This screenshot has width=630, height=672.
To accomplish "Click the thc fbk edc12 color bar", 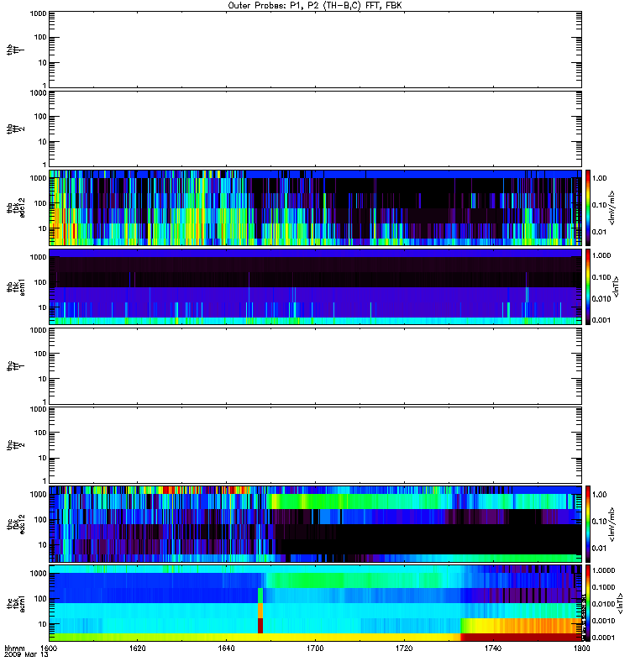I will 588,524.
